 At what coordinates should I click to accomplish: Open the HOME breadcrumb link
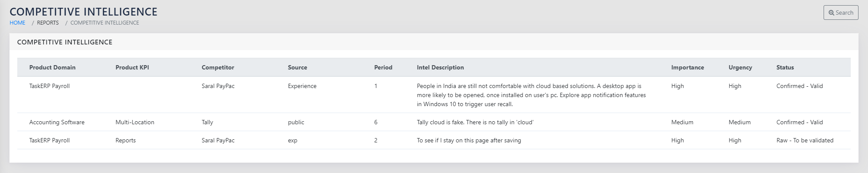point(17,23)
